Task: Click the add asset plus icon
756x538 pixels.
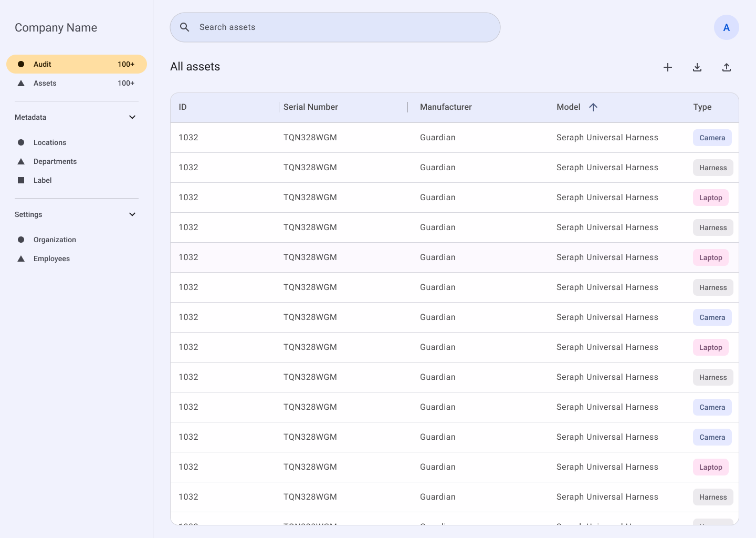Action: [668, 67]
